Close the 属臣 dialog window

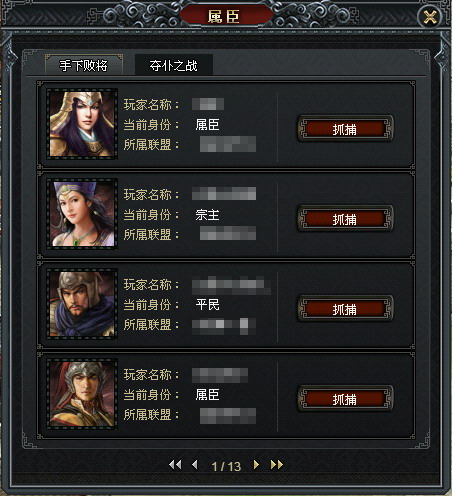[x=430, y=17]
